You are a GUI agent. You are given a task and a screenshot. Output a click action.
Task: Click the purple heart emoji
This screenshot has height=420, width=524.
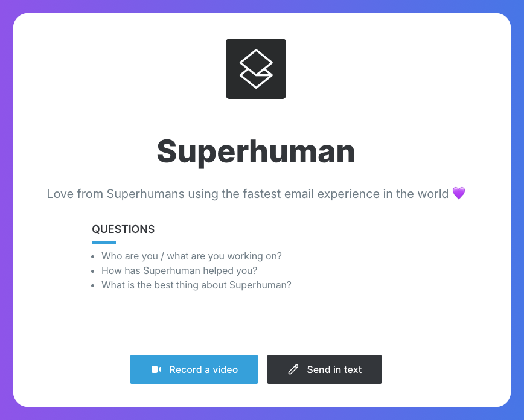click(459, 194)
